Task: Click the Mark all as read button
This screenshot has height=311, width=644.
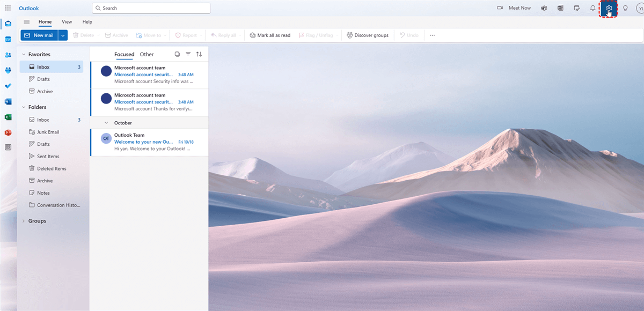Action: click(x=269, y=35)
